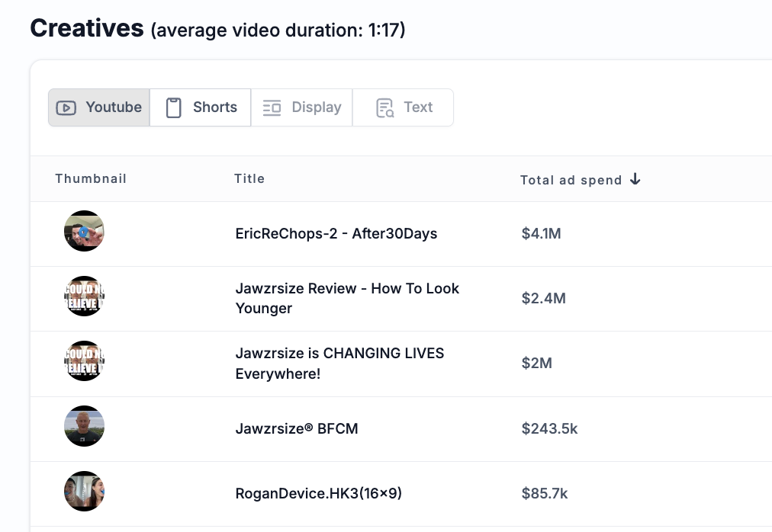Switch to the Shorts tab
772x532 pixels.
(201, 107)
